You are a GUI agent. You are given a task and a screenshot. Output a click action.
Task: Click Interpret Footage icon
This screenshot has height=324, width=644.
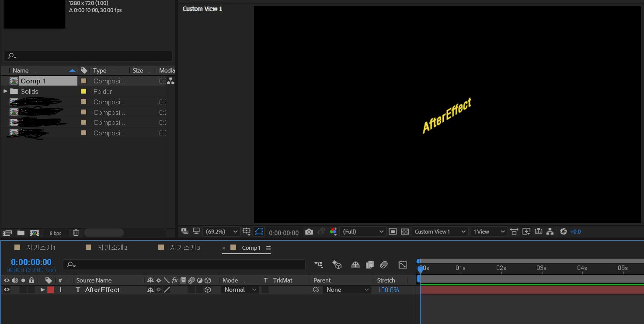(x=7, y=233)
